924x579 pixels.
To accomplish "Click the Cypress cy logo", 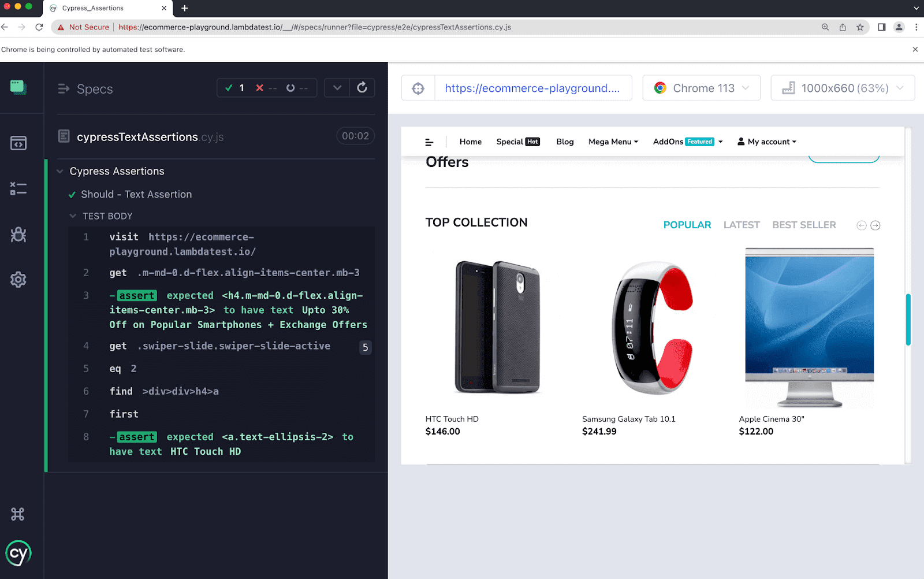I will (x=18, y=554).
